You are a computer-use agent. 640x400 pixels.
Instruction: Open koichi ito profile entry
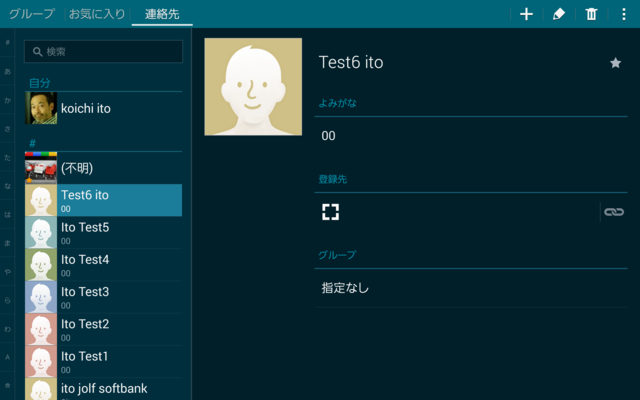pos(103,108)
